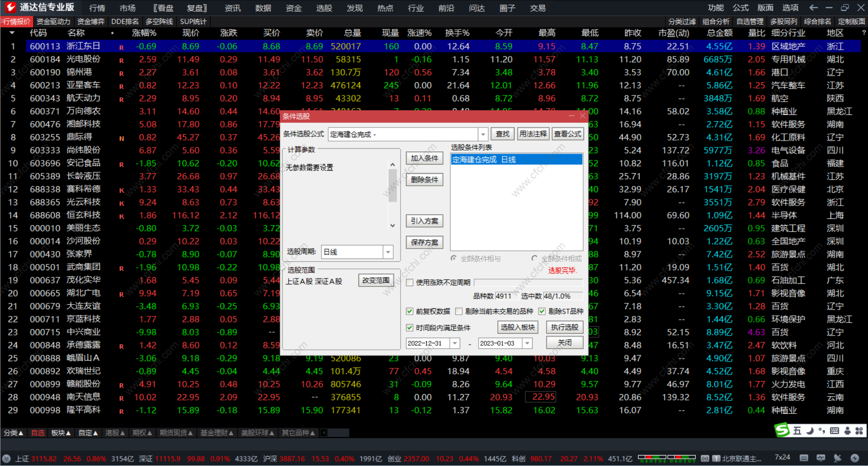The height and width of the screenshot is (466, 868).
Task: Click the 加入条件 button
Action: (425, 158)
